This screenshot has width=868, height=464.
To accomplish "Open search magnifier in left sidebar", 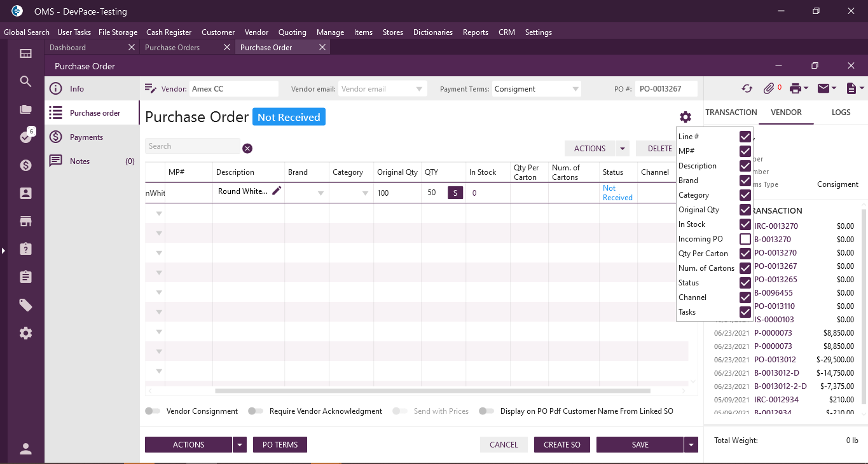I will point(25,81).
